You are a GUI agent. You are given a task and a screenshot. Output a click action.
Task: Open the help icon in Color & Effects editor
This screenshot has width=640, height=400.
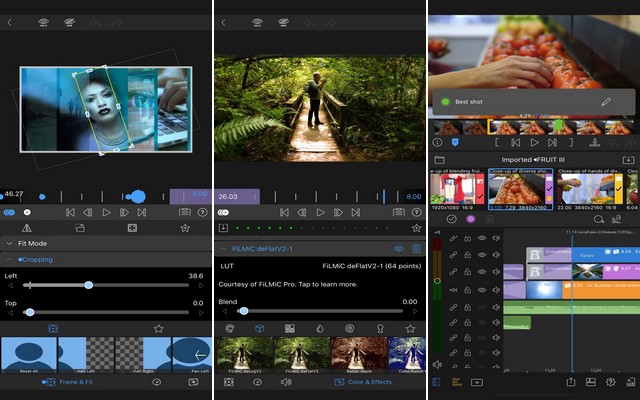pyautogui.click(x=416, y=212)
